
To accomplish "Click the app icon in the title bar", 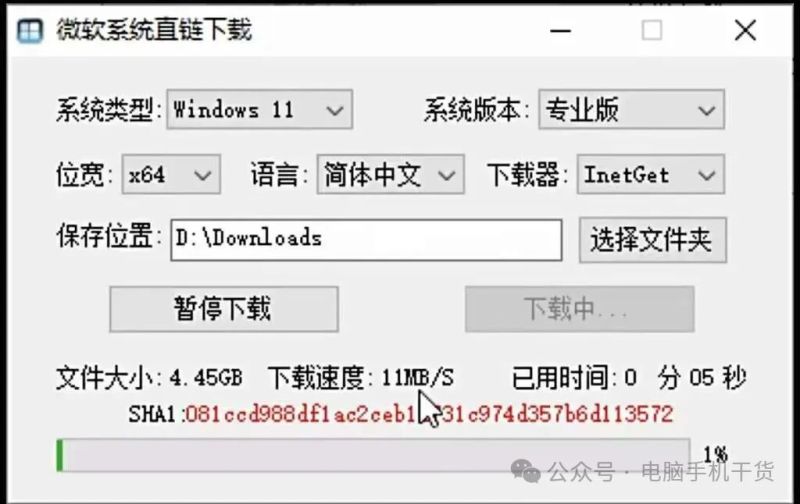I will (29, 31).
